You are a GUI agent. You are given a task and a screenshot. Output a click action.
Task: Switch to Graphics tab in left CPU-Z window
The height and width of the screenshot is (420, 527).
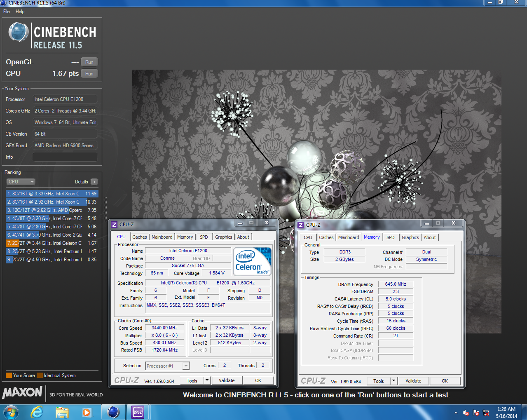[x=224, y=237]
